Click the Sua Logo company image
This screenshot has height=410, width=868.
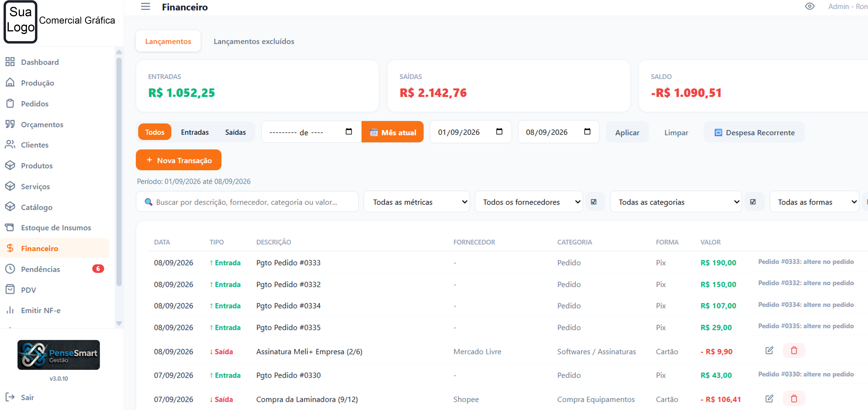(x=20, y=22)
